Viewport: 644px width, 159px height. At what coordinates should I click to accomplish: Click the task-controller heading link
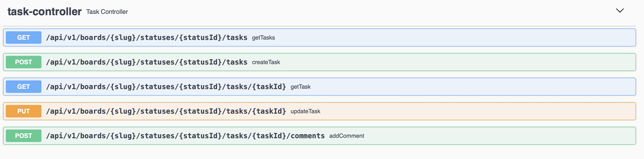45,12
